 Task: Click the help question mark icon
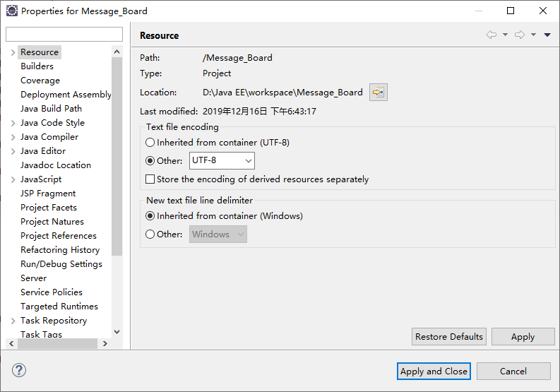click(19, 370)
